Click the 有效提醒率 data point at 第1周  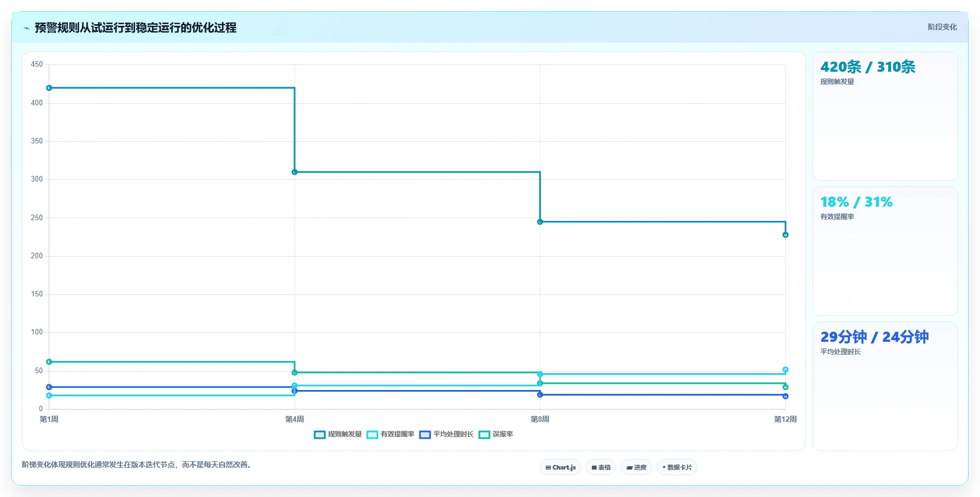pos(49,396)
